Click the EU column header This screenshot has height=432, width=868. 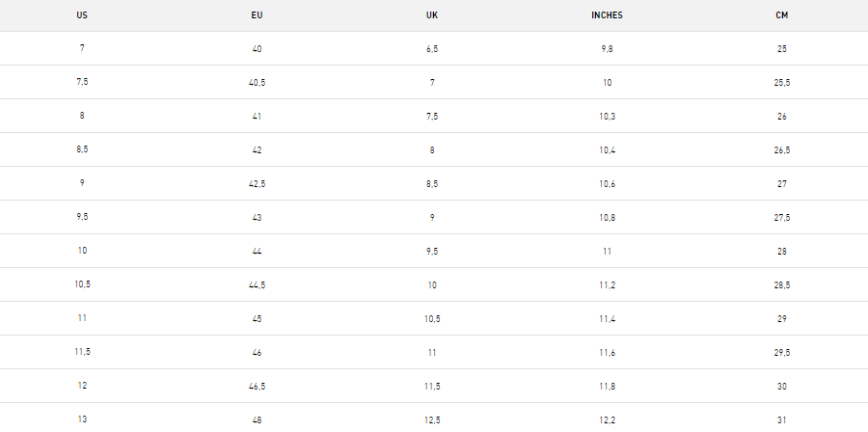[257, 15]
